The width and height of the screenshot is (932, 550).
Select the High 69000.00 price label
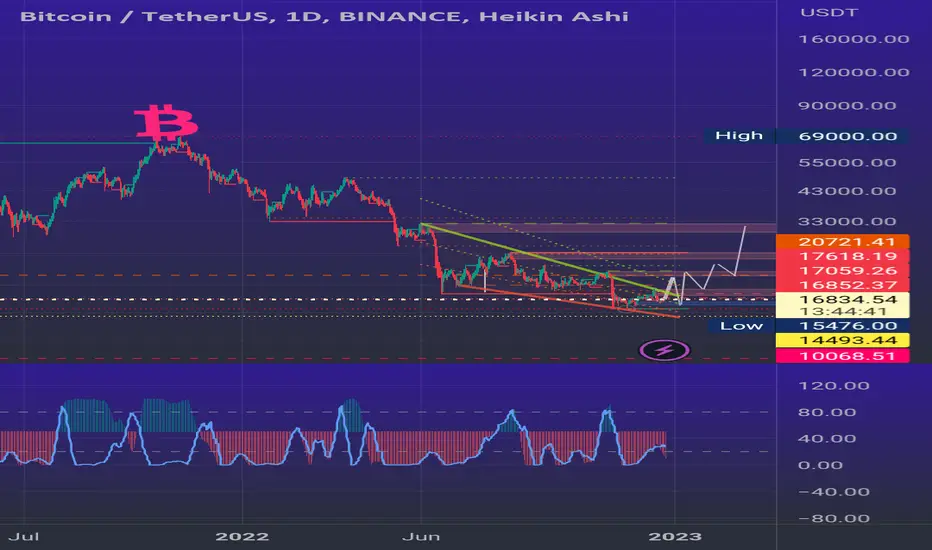coord(806,136)
